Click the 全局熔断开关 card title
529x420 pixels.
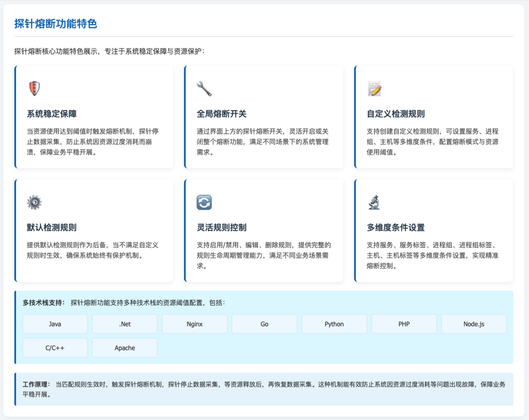(x=221, y=114)
